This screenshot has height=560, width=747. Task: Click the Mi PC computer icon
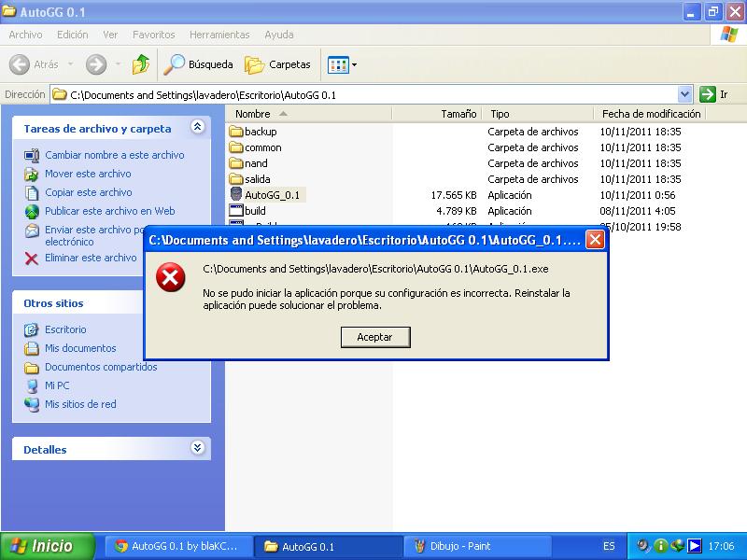(x=32, y=385)
